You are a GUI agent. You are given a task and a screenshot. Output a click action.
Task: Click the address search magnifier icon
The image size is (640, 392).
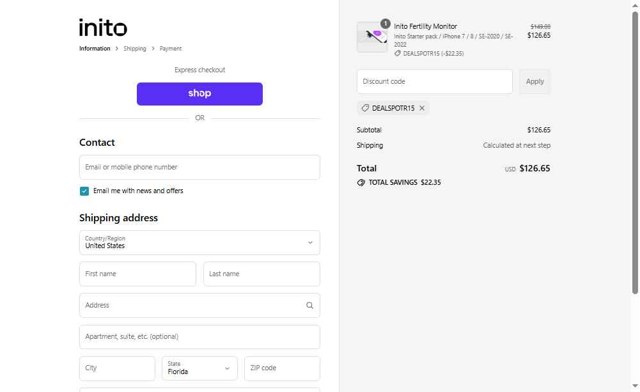click(x=310, y=305)
